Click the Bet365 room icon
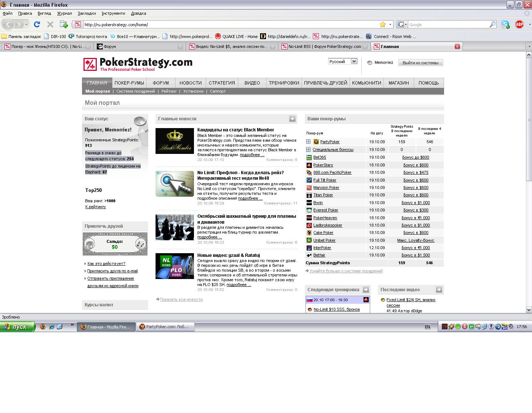This screenshot has height=413, width=532. pyautogui.click(x=309, y=157)
